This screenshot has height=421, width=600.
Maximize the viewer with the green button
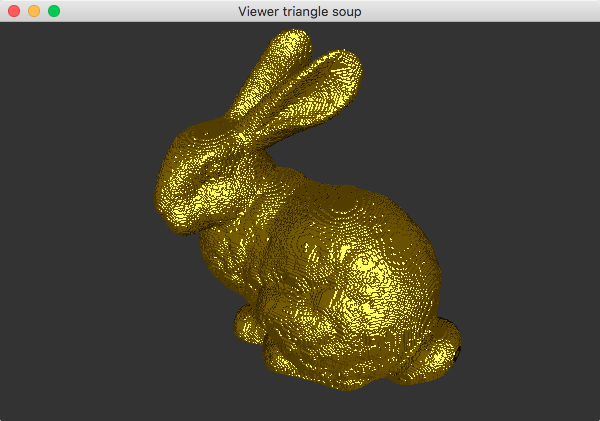coord(54,11)
